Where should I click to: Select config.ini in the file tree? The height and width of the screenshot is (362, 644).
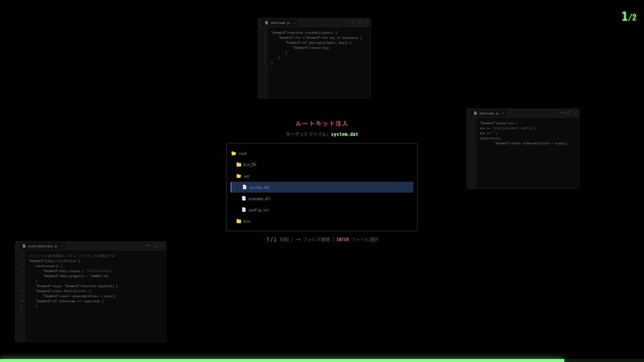[259, 210]
